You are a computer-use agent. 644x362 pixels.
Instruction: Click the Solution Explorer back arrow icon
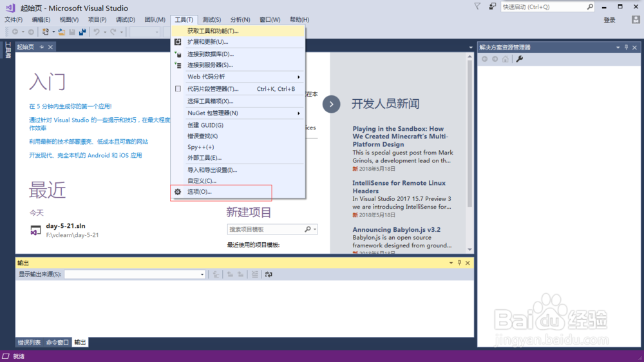485,59
